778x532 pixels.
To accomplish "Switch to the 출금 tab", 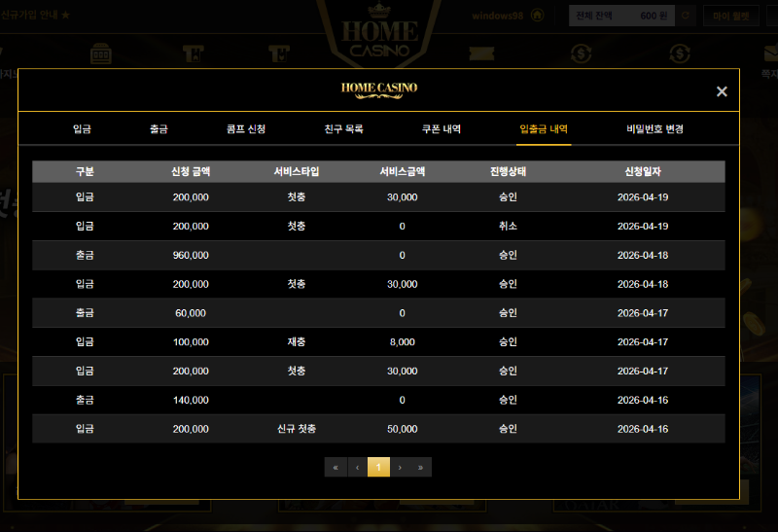I will [x=159, y=128].
